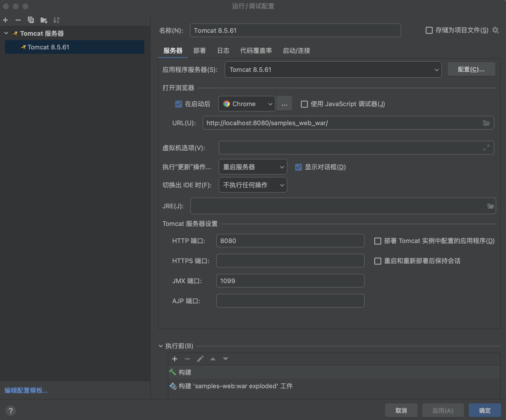Uncheck 显示对话框 checkbox

[x=298, y=167]
